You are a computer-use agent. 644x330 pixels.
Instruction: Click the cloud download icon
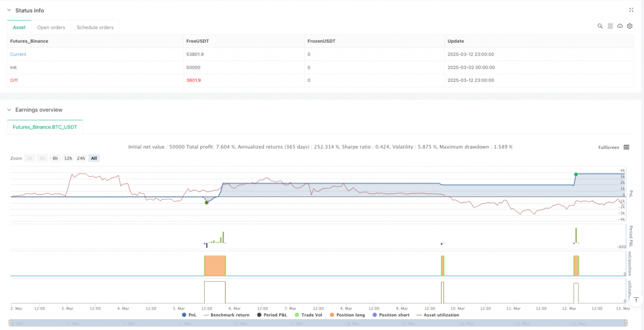620,26
